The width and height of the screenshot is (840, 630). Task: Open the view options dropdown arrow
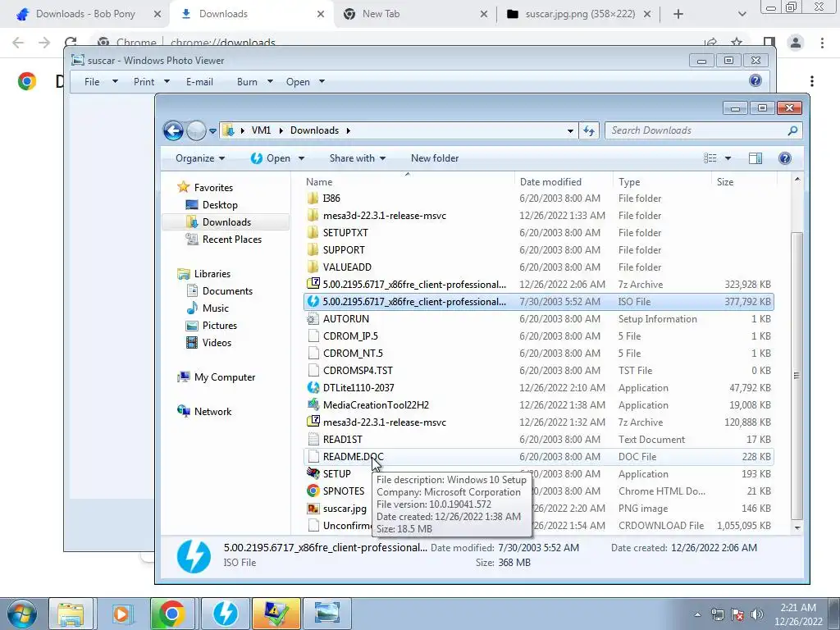(x=728, y=158)
